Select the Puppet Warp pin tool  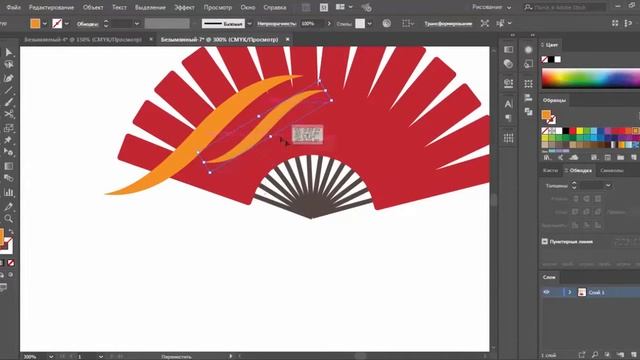pos(8,140)
